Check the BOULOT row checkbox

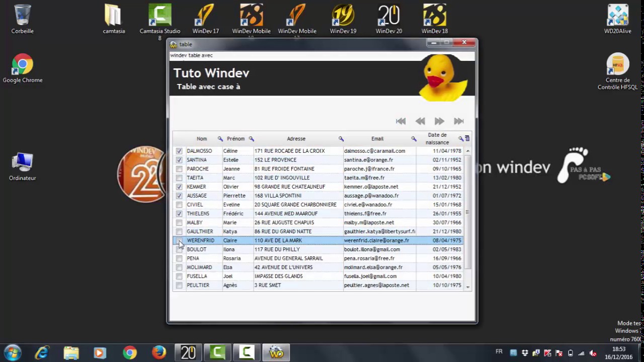tap(179, 249)
